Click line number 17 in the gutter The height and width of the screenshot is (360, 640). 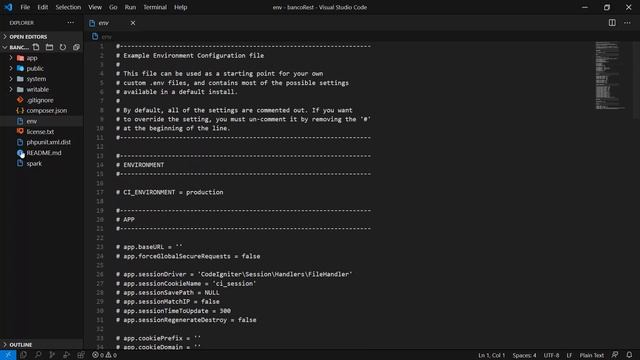pyautogui.click(x=100, y=192)
